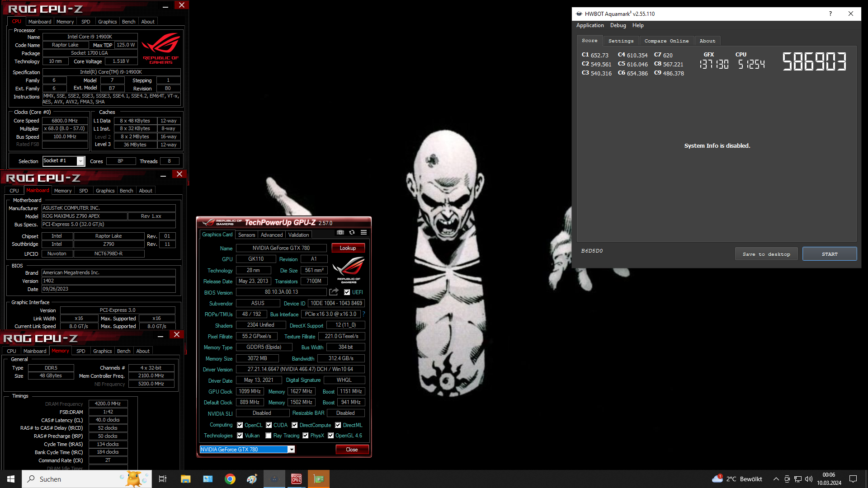Click the volume speaker tray icon
The width and height of the screenshot is (868, 488).
pos(809,479)
